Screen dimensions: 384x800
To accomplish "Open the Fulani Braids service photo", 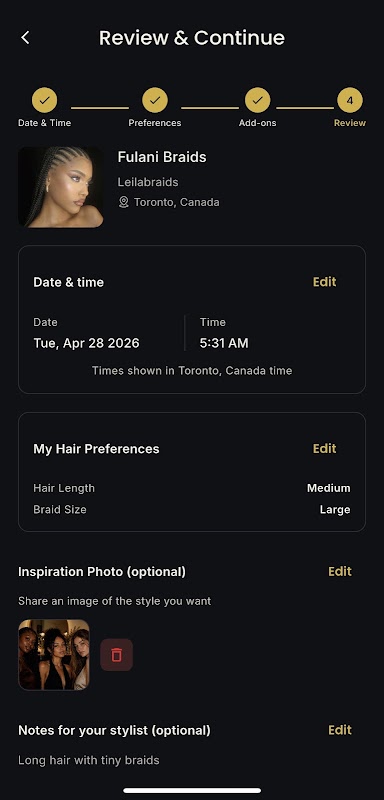I will (x=61, y=187).
